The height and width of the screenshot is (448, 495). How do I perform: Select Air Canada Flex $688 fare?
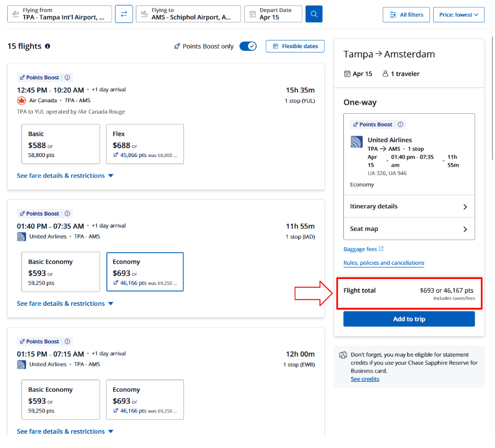point(145,144)
